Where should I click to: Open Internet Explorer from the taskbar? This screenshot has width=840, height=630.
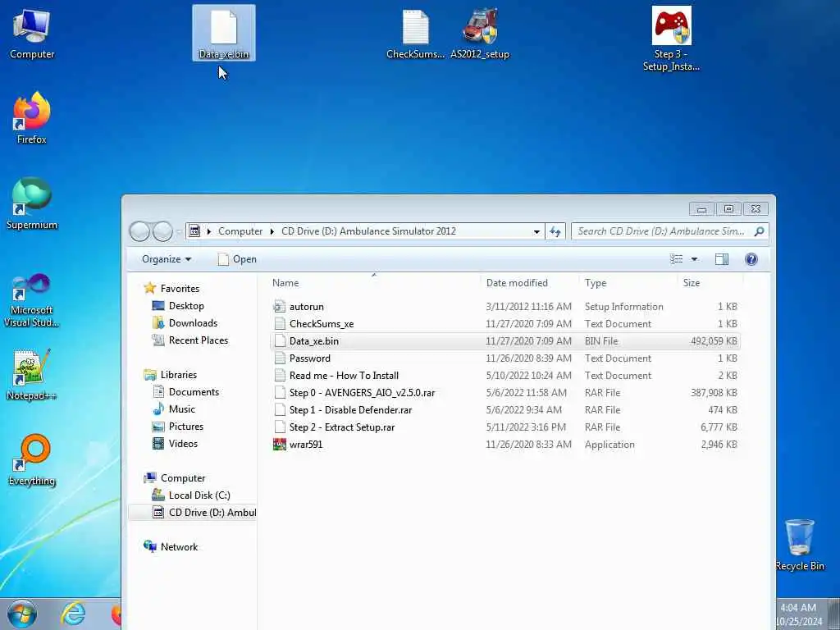(73, 614)
